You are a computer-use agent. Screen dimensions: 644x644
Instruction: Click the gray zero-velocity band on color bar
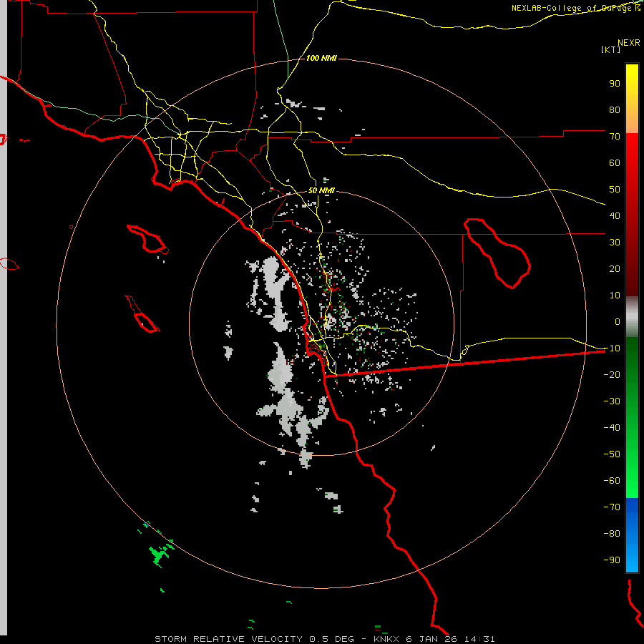[x=632, y=317]
